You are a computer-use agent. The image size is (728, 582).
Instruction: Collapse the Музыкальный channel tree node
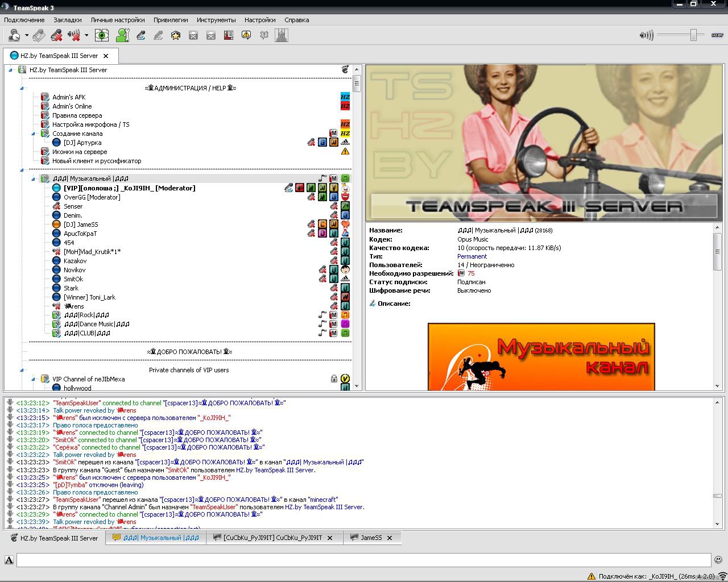point(34,178)
